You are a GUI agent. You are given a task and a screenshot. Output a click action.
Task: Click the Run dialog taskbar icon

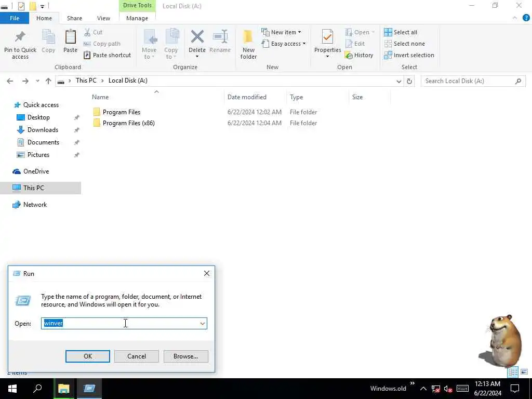[89, 388]
